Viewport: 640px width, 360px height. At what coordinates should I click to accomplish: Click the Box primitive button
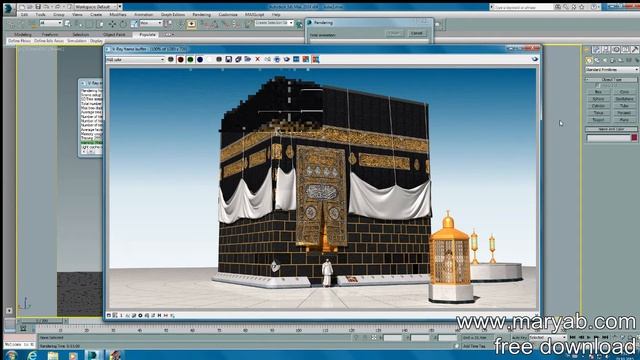pos(599,92)
